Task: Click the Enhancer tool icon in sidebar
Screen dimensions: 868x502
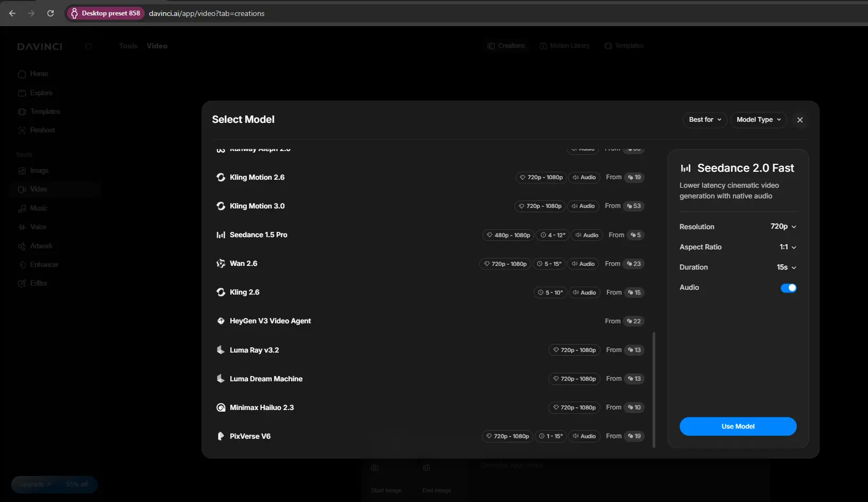Action: [22, 265]
